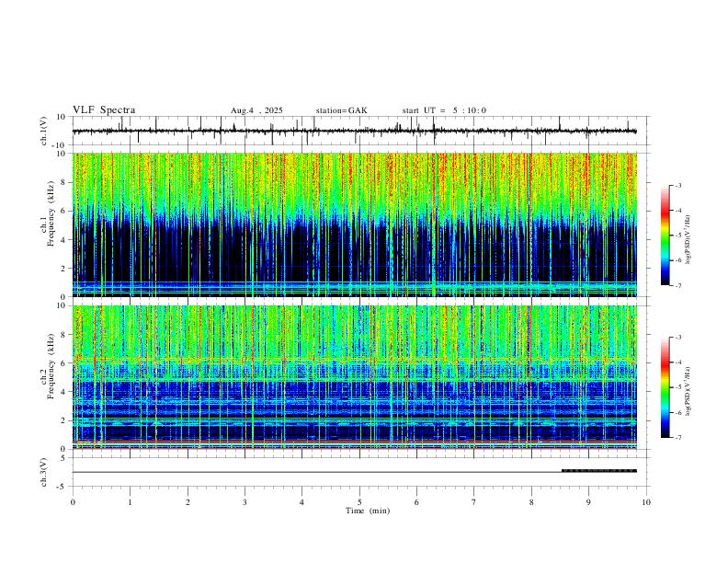728x563 pixels.
Task: Click the "9" tick on the time axis
Action: click(588, 502)
